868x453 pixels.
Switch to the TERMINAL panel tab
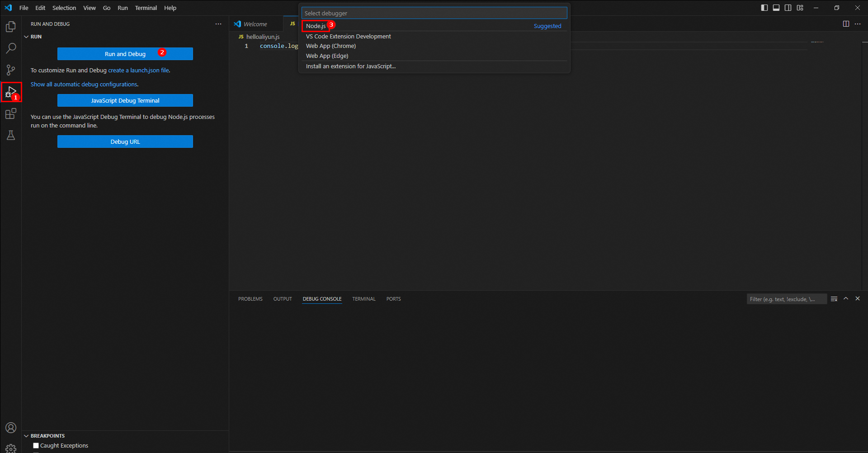click(x=364, y=299)
